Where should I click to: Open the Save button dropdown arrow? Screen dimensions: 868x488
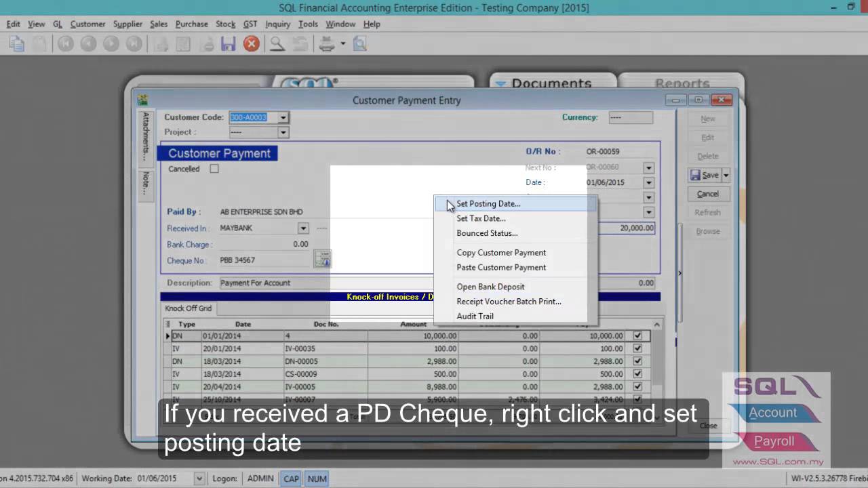point(726,175)
